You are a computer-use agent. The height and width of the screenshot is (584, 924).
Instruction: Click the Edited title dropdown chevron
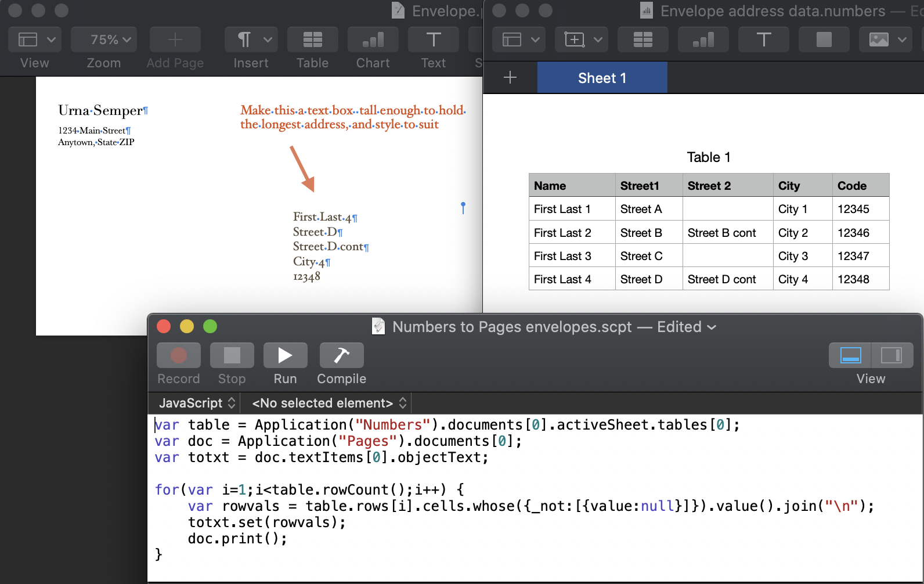click(x=712, y=327)
